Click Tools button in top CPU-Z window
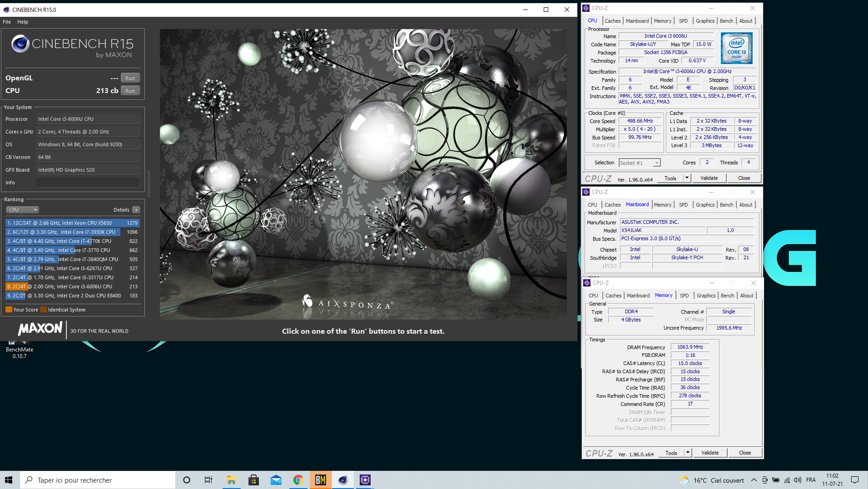The image size is (868, 489). tap(670, 178)
